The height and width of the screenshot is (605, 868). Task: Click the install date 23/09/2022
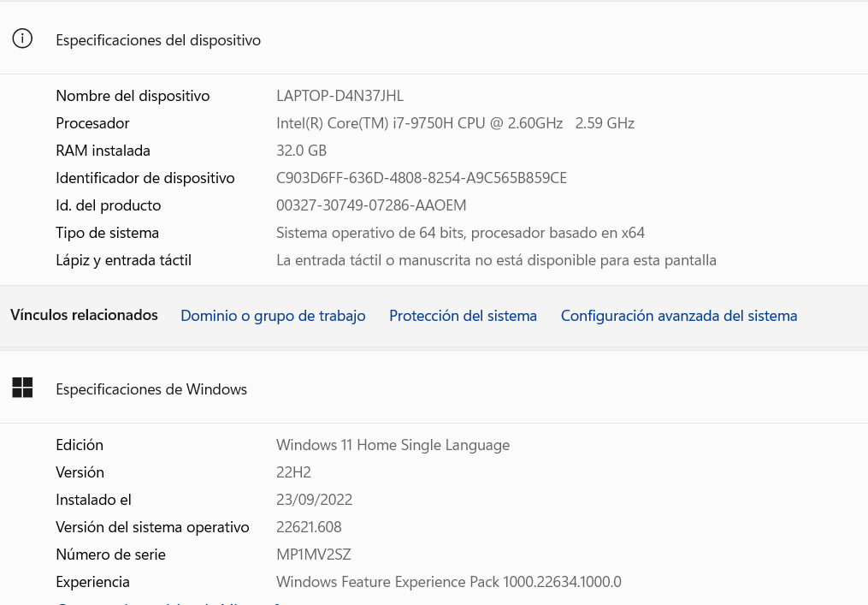314,500
